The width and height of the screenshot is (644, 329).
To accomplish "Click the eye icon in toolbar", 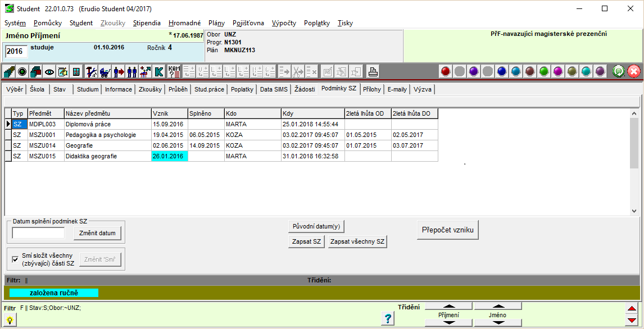I will pyautogui.click(x=49, y=72).
